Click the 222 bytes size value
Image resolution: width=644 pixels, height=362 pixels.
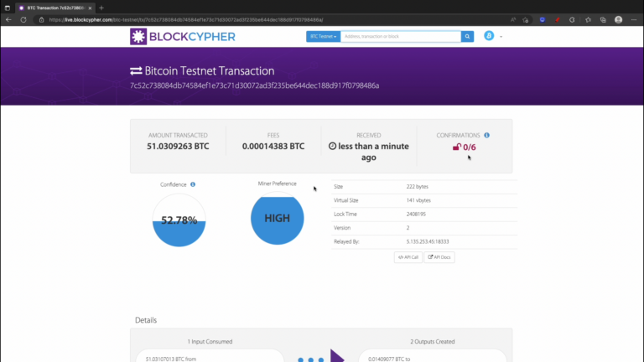tap(418, 186)
